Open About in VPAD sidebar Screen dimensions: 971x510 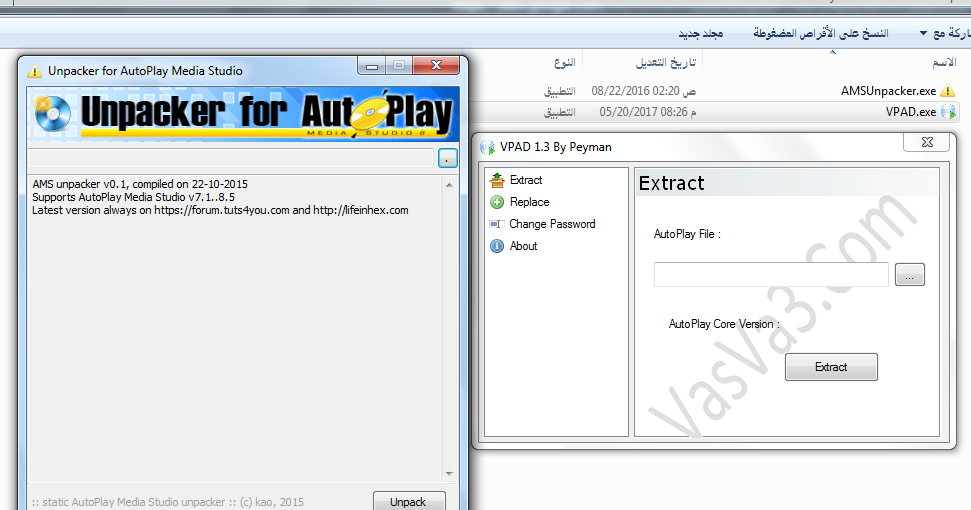[x=523, y=246]
